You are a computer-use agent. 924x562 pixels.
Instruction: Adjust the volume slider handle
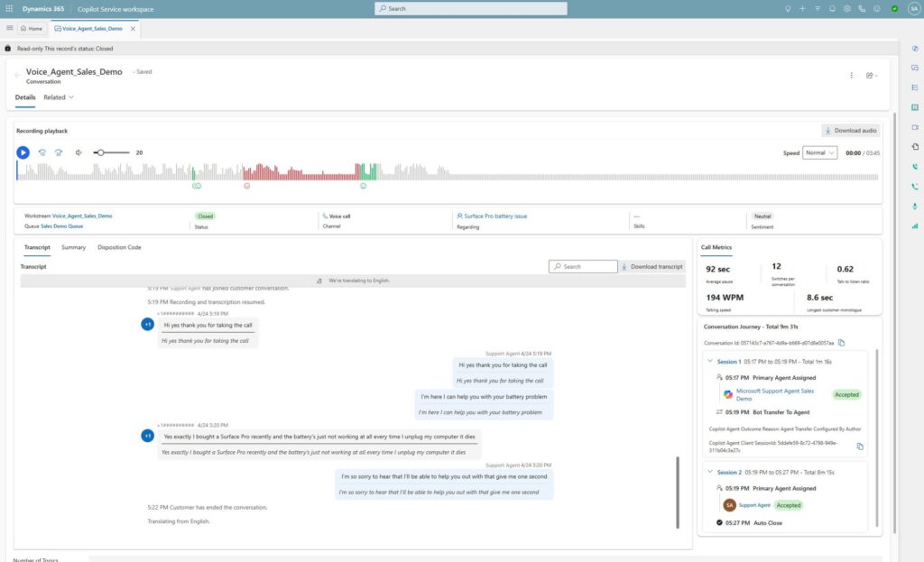pyautogui.click(x=101, y=152)
